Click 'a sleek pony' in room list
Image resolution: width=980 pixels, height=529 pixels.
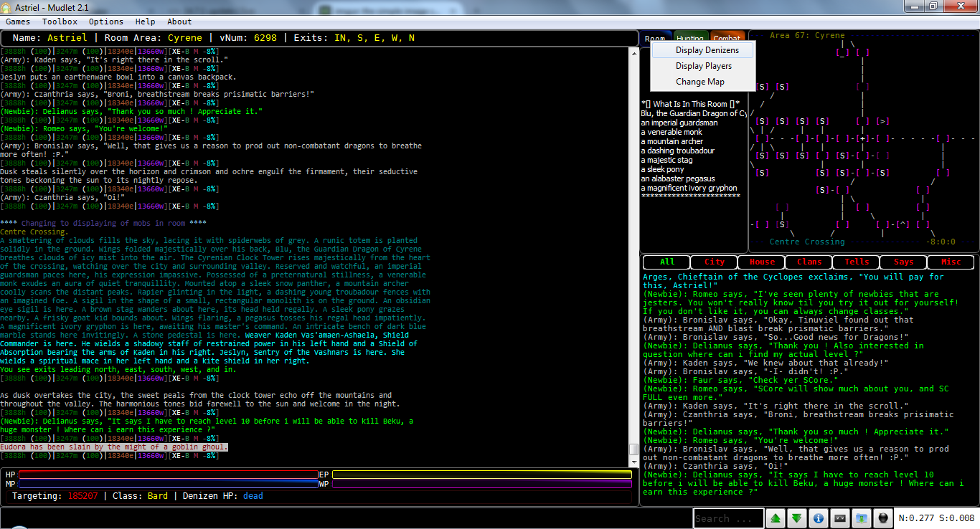663,169
